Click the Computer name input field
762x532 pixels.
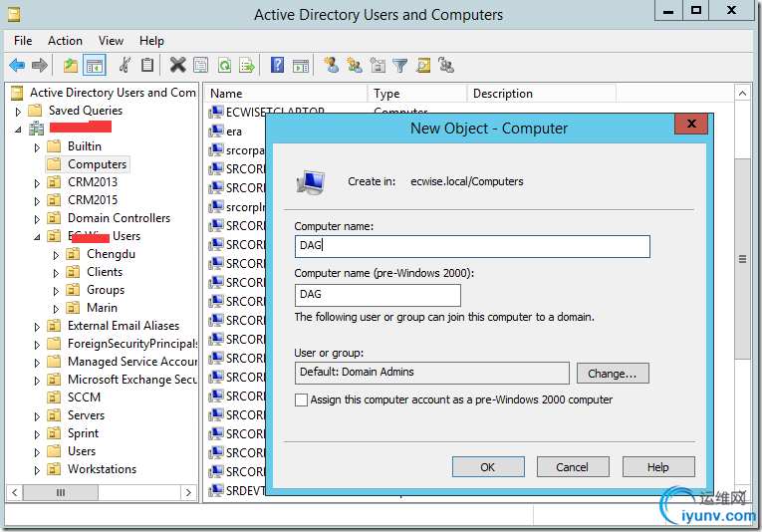click(x=472, y=246)
